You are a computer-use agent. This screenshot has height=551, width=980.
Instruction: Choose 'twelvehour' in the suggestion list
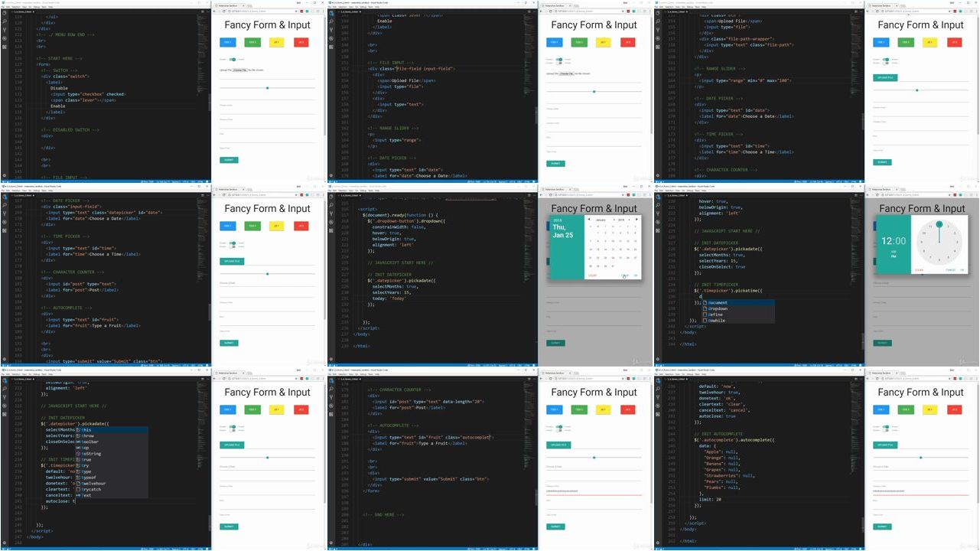[111, 484]
